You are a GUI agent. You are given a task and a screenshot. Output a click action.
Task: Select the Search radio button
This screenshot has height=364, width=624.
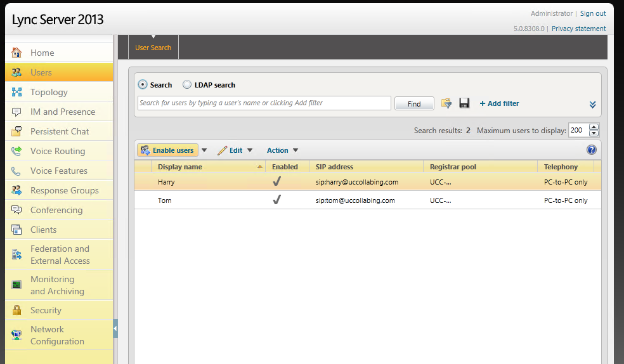tap(143, 85)
